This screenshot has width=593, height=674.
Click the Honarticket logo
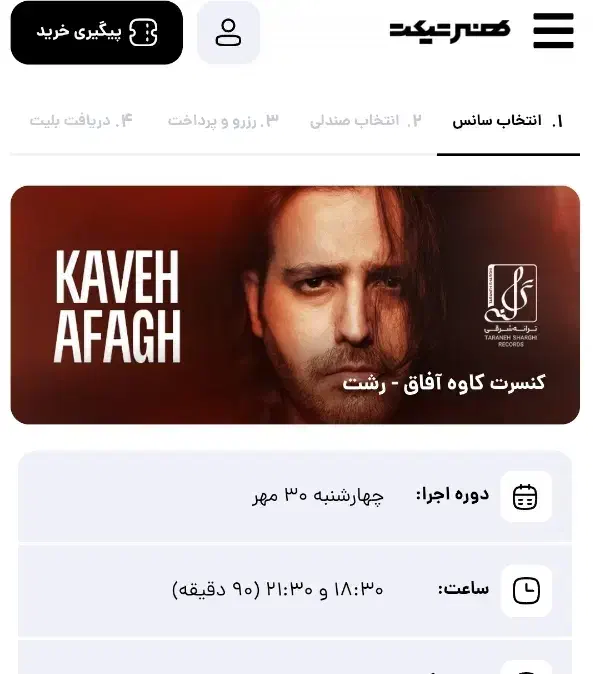click(450, 31)
